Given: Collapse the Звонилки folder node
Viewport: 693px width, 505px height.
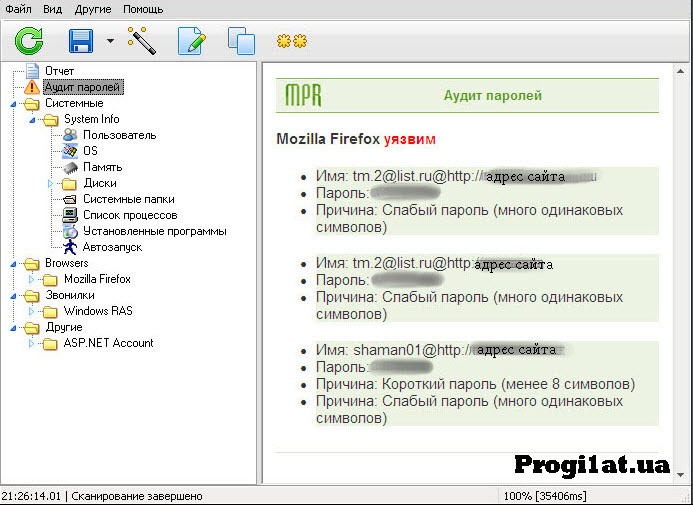Looking at the screenshot, I should (13, 296).
